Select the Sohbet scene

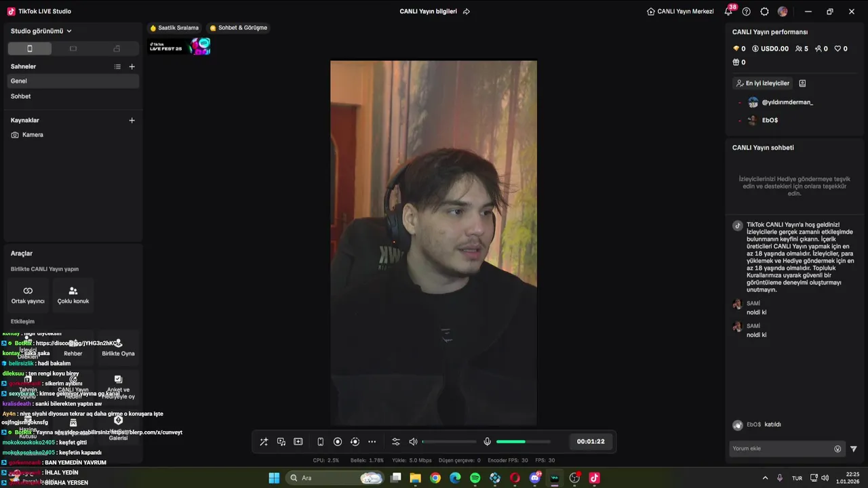pos(73,96)
